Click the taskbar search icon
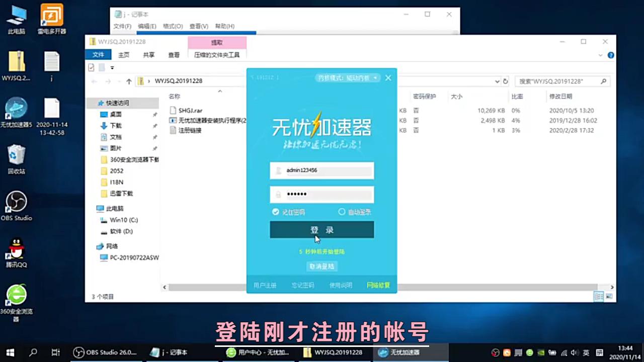Viewport: 644px width, 362px height. tap(33, 352)
